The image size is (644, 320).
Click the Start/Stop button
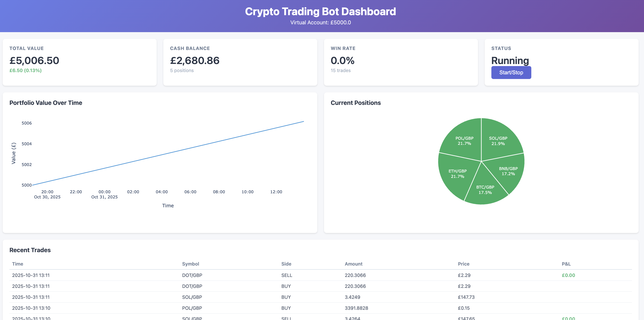pos(511,73)
